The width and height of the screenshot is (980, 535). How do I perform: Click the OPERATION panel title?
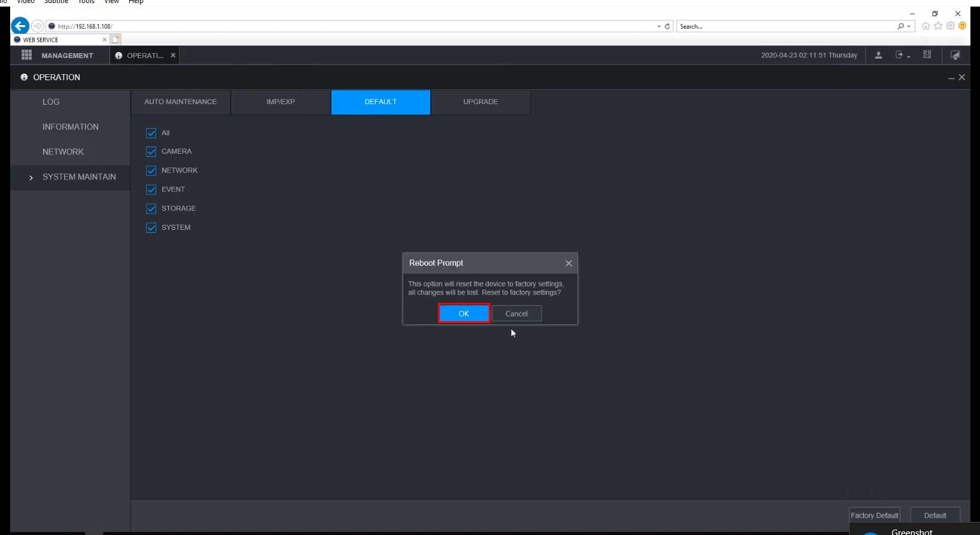56,77
